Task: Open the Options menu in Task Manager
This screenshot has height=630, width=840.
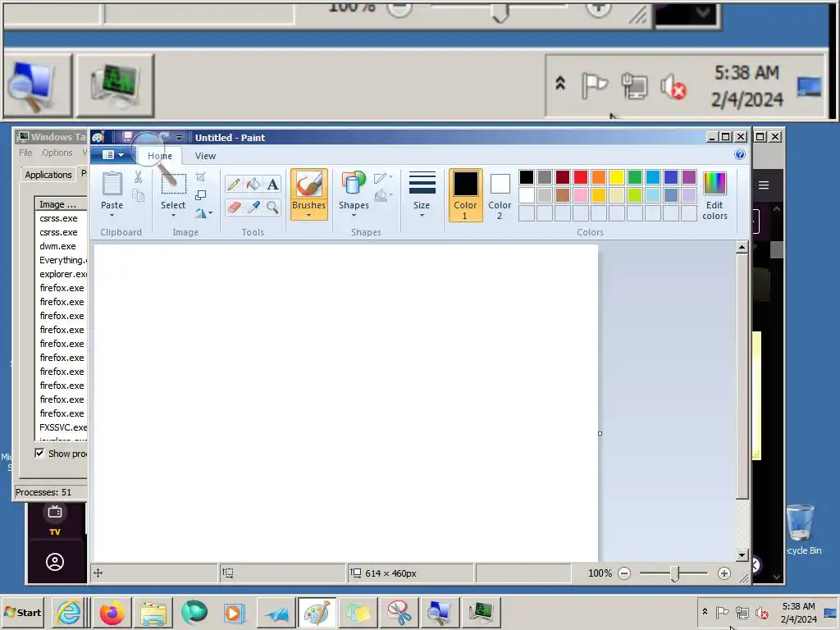Action: pyautogui.click(x=57, y=153)
